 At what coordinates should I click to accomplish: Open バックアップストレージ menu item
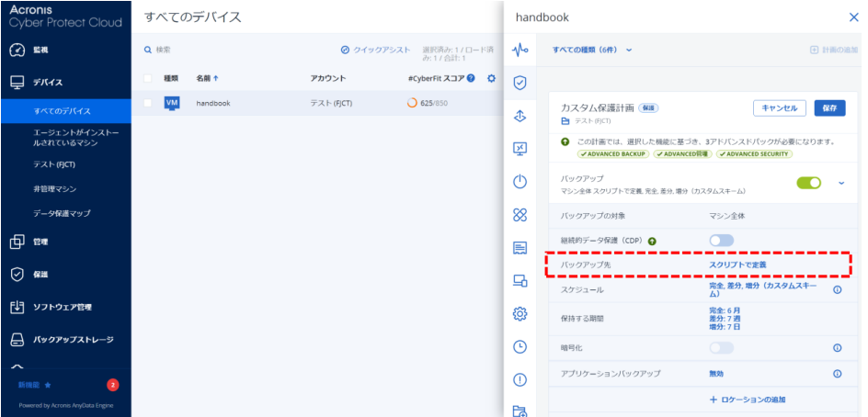[73, 340]
